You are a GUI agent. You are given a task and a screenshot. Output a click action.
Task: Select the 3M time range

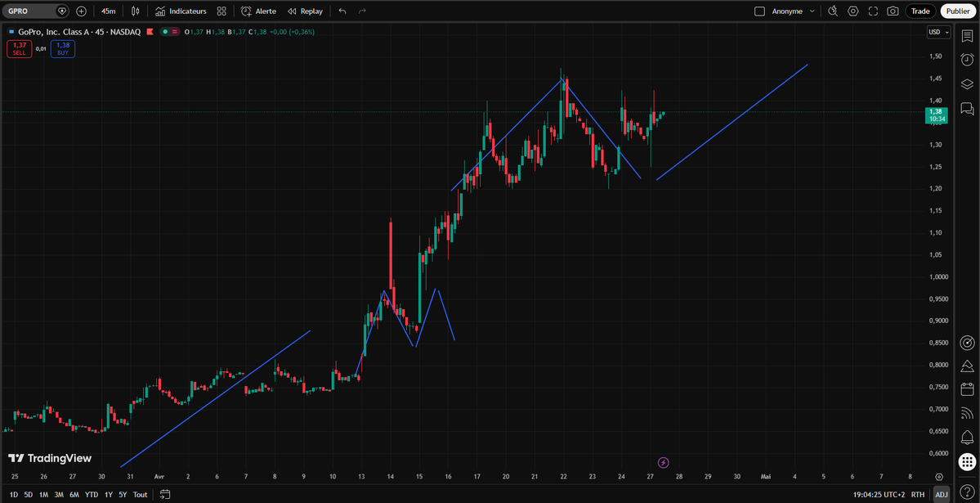click(x=59, y=494)
